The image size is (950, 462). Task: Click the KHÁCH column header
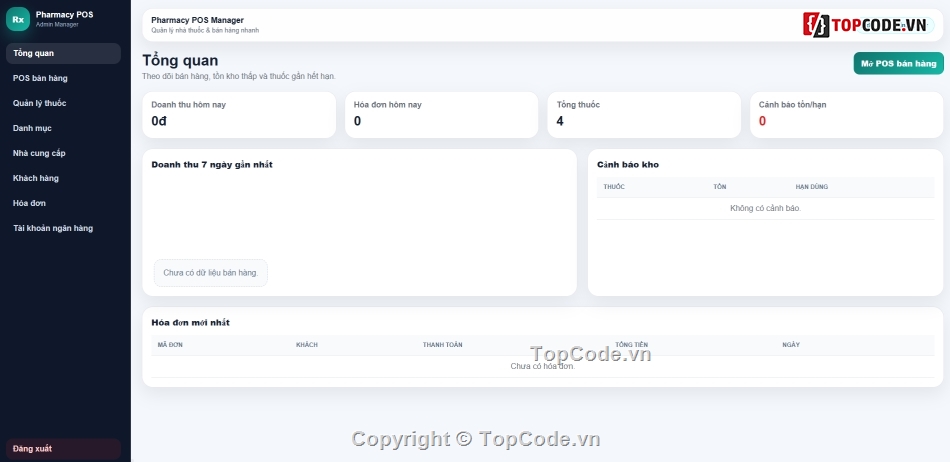pyautogui.click(x=307, y=345)
